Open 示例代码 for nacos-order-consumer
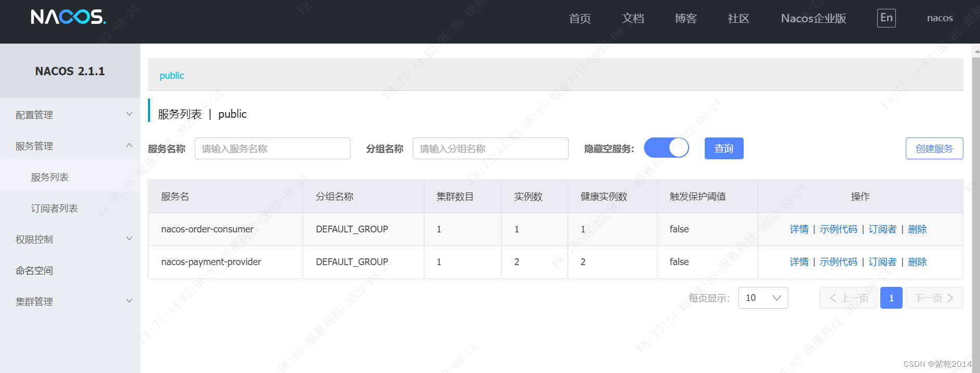Viewport: 980px width, 373px height. [838, 229]
